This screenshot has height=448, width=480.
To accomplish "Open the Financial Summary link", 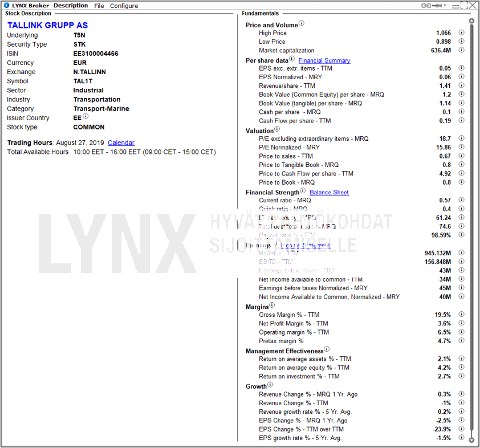I will click(324, 60).
